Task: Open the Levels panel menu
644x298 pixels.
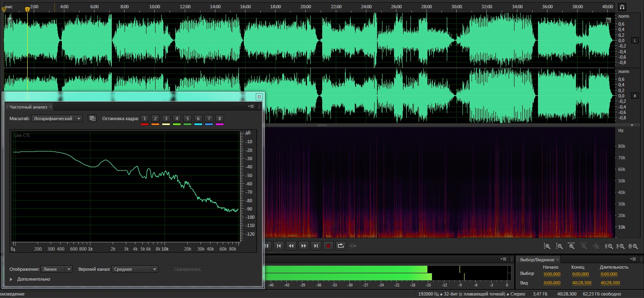Action: point(504,259)
